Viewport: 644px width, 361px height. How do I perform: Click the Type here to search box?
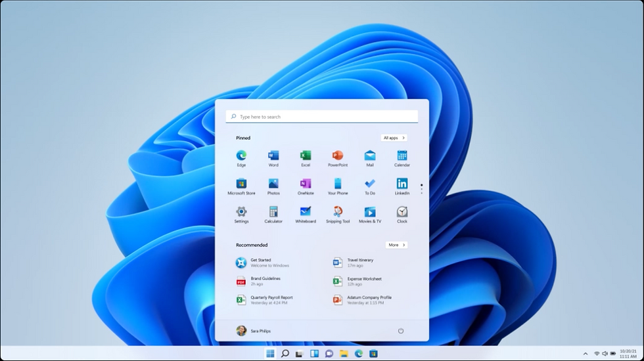(322, 117)
